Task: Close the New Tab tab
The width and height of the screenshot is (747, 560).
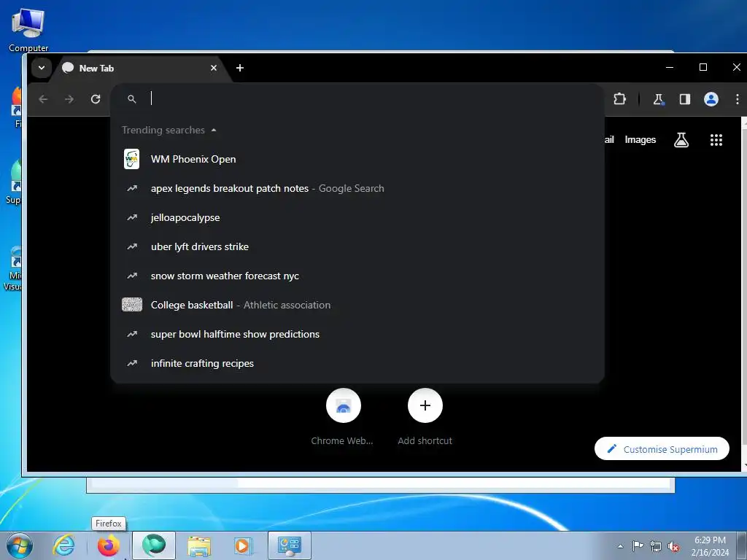Action: [214, 68]
